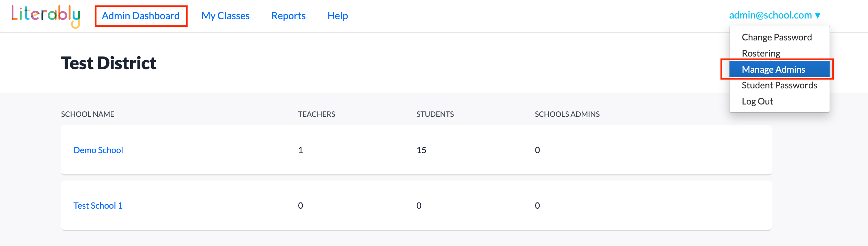The width and height of the screenshot is (868, 246).
Task: Click the TEACHERS column header
Action: tap(316, 114)
